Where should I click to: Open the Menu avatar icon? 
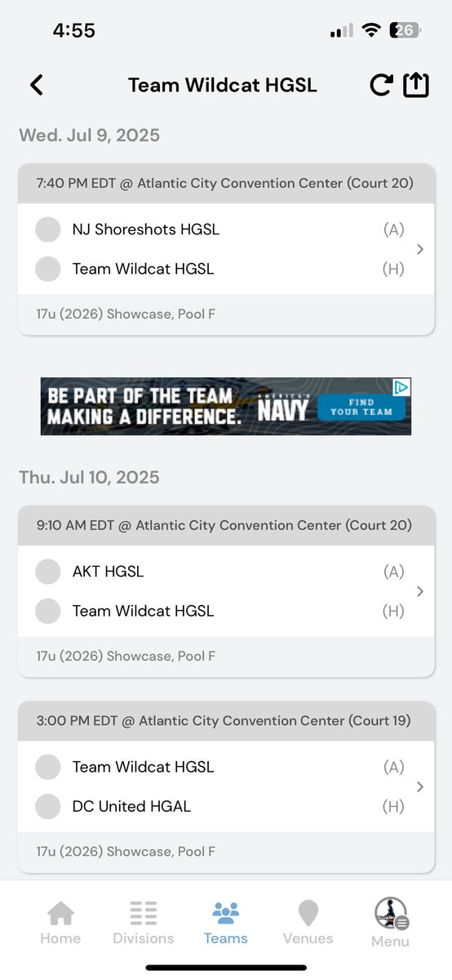pyautogui.click(x=391, y=913)
